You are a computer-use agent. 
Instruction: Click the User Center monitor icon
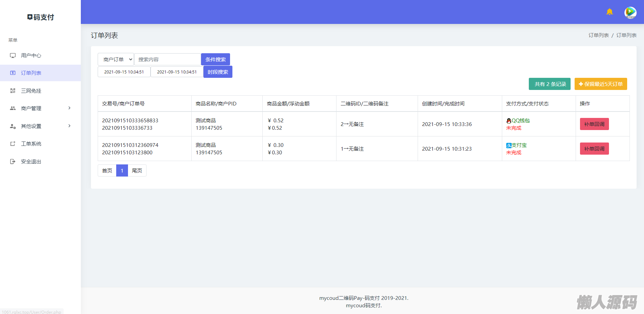[13, 56]
